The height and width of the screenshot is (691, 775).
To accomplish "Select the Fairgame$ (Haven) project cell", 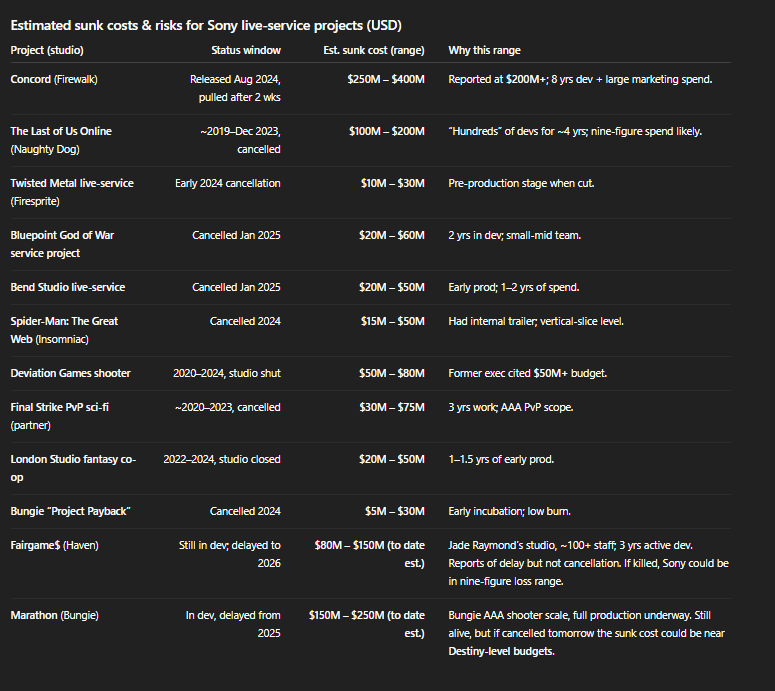I will coord(54,545).
